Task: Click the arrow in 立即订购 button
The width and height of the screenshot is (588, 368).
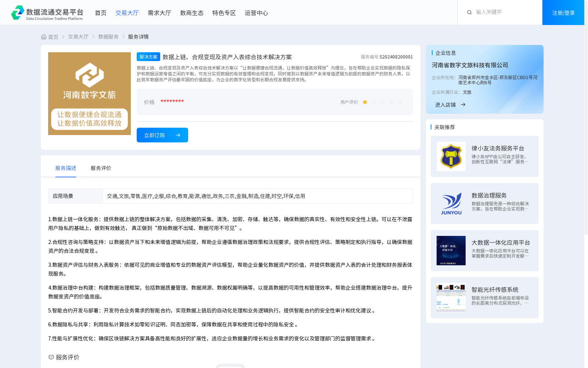Action: (x=178, y=135)
